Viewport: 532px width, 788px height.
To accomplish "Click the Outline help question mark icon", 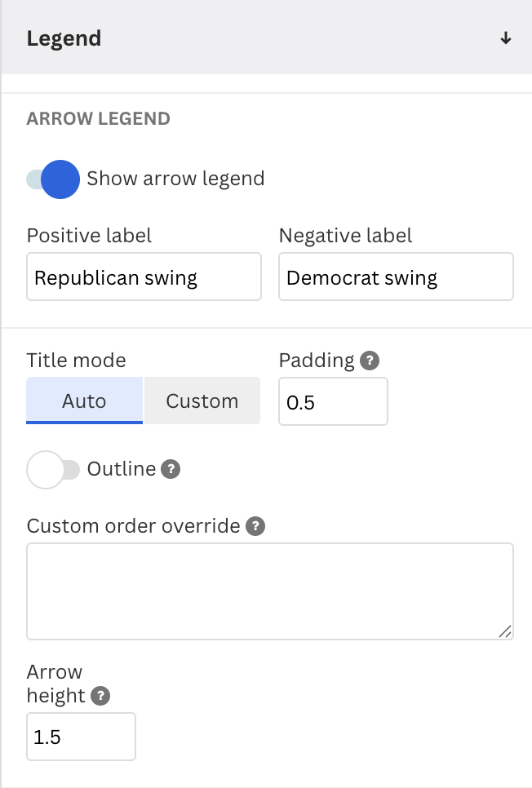I will pyautogui.click(x=171, y=469).
